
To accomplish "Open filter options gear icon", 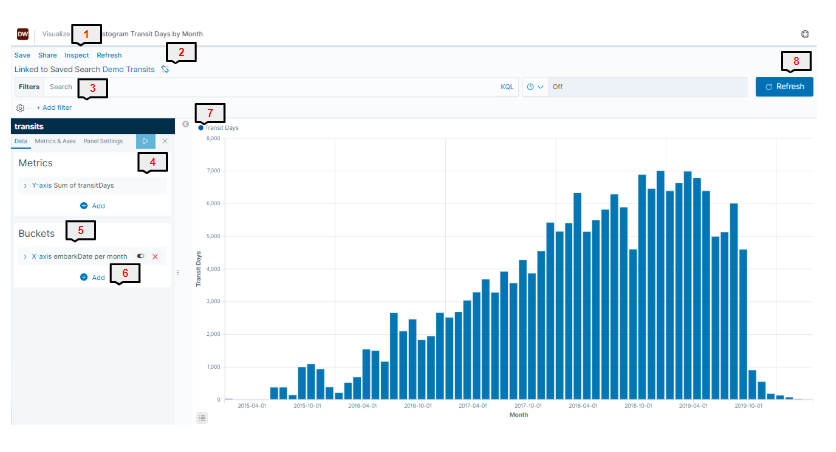I will pyautogui.click(x=20, y=108).
